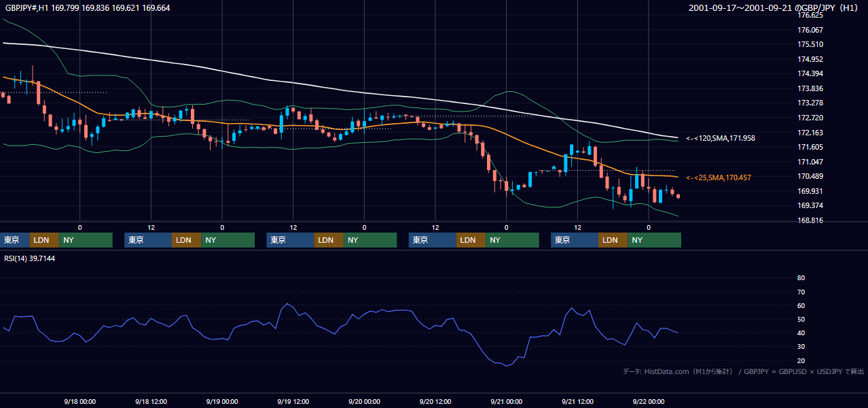
Task: Click the 9/20 00:00 time label
Action: [364, 401]
